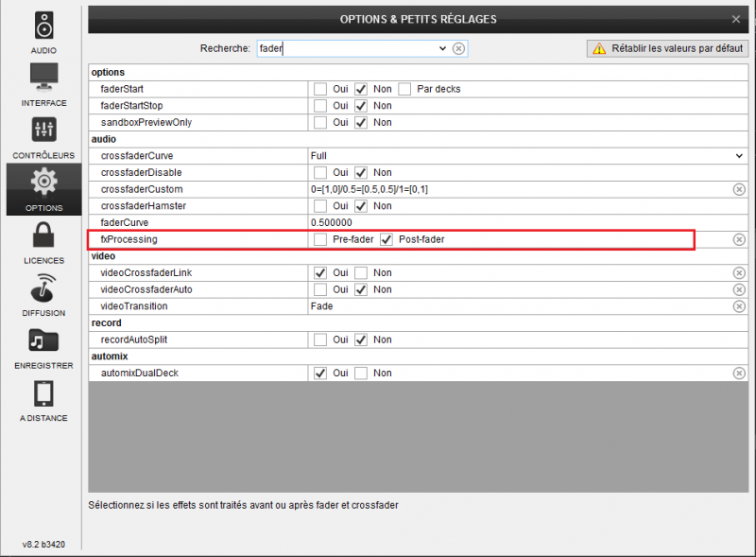Open the Enregistrer music folder icon
This screenshot has width=756, height=557.
tap(43, 340)
